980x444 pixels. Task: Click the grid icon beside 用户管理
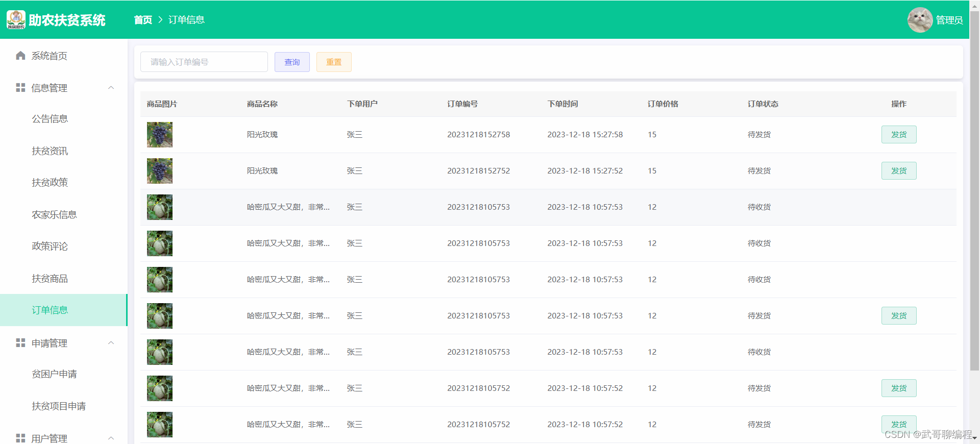20,438
